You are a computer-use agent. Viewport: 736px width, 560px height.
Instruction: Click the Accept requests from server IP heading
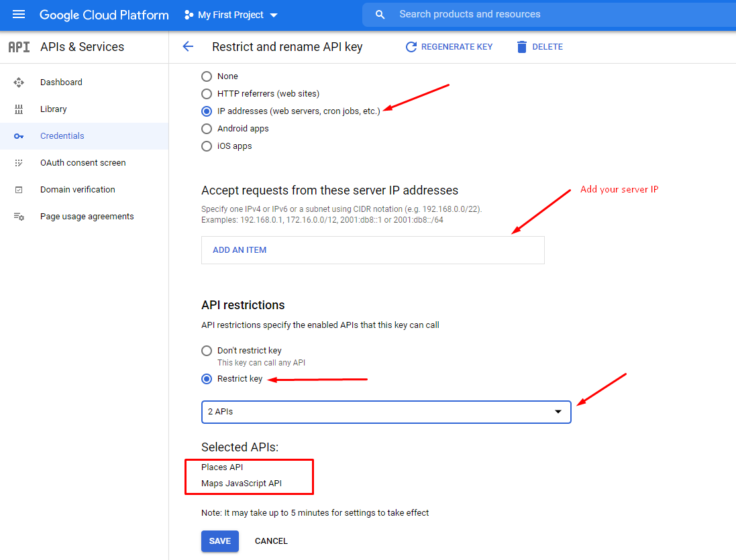pos(329,190)
